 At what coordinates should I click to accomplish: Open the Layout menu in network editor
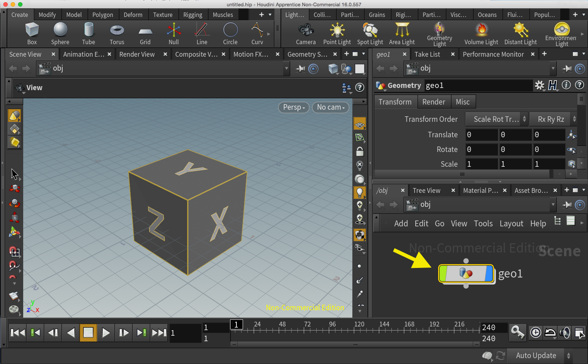point(511,223)
